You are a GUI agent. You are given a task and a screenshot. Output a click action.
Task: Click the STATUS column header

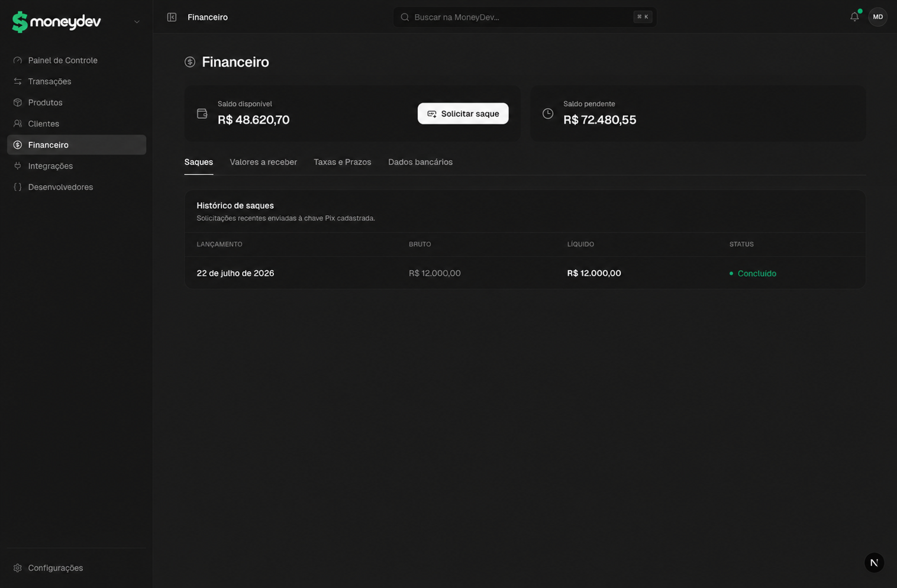tap(741, 244)
